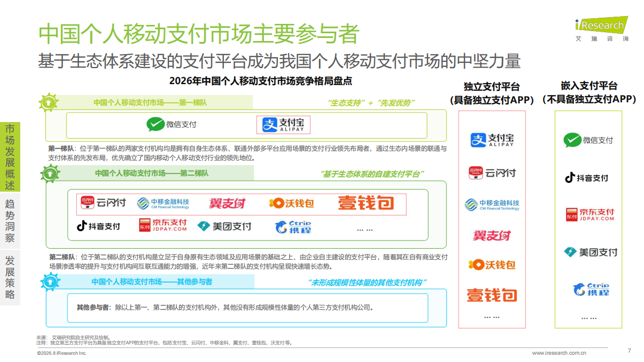Click 携程 logo in 嵌入支付平台 column
Screen dimensions: 644x362
pos(591,289)
